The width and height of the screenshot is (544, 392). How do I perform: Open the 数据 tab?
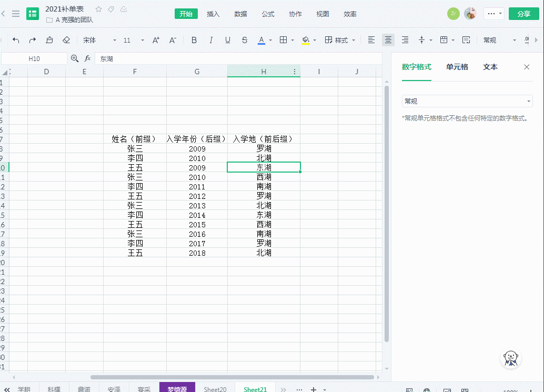click(240, 14)
